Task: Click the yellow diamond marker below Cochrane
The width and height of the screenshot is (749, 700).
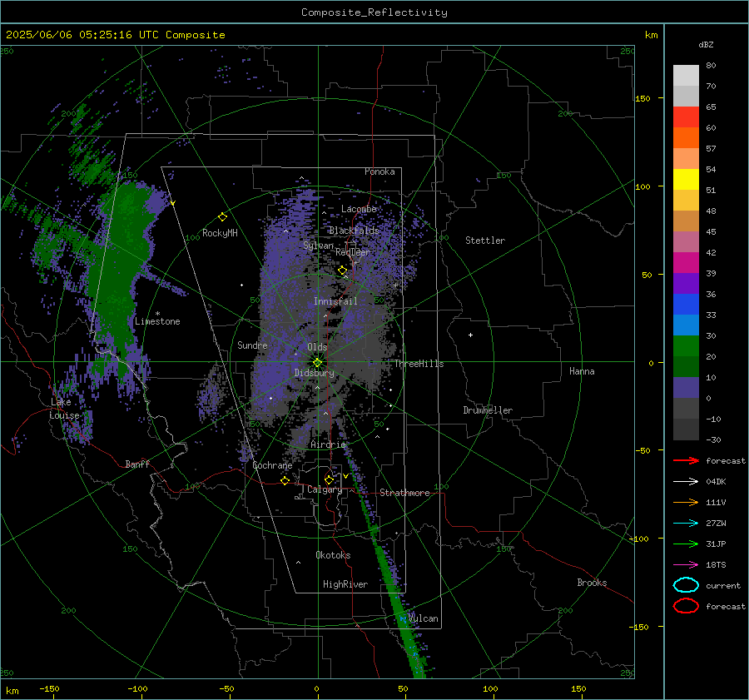Action: (285, 480)
